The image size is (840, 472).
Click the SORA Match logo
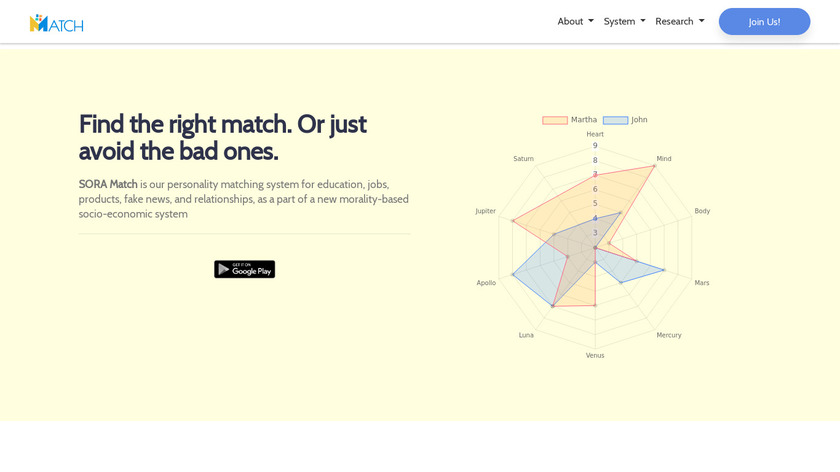tap(57, 23)
